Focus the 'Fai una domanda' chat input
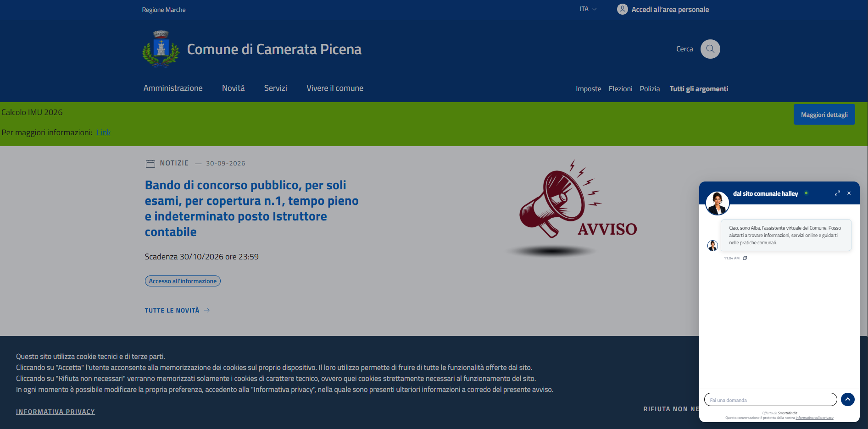The height and width of the screenshot is (429, 868). pyautogui.click(x=771, y=400)
